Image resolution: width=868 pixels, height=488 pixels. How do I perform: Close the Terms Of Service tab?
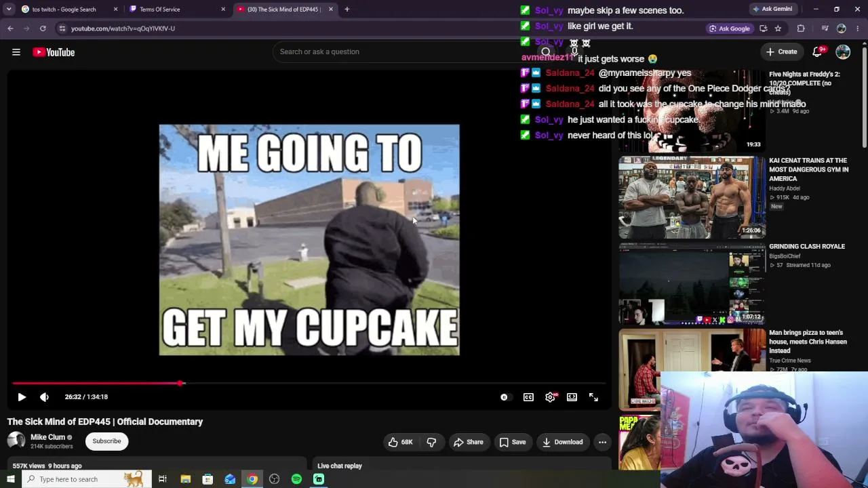(x=223, y=9)
